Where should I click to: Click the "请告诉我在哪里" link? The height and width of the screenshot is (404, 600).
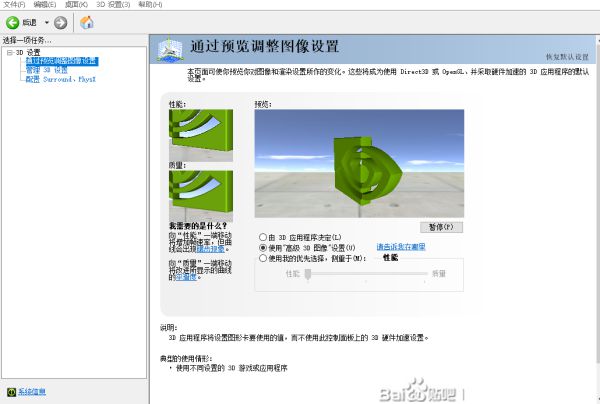coord(400,246)
